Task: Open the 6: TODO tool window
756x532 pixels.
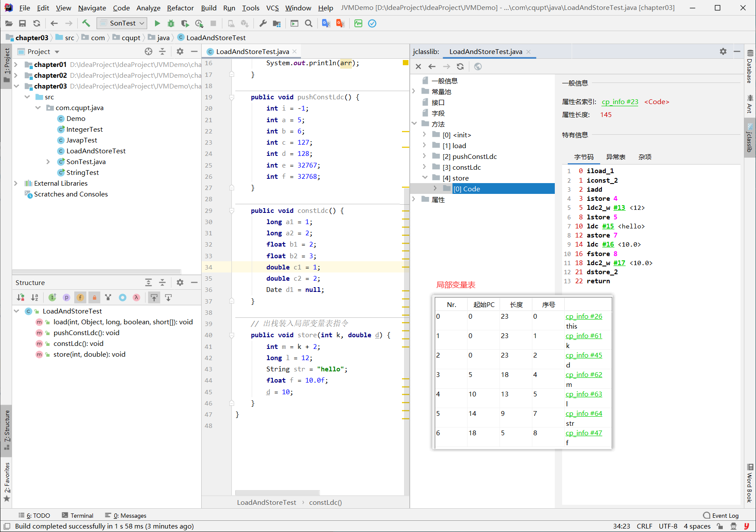Action: (34, 516)
